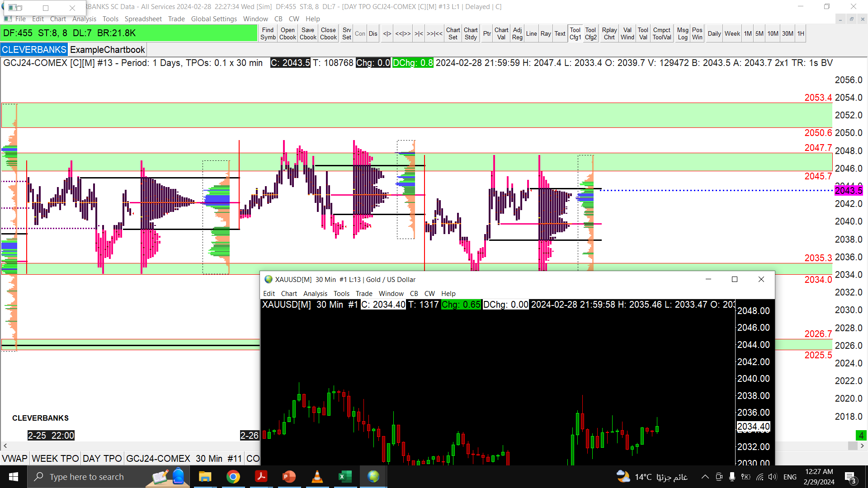Activate the Ptr pointer tool
Screen dimensions: 868x488
(486, 33)
